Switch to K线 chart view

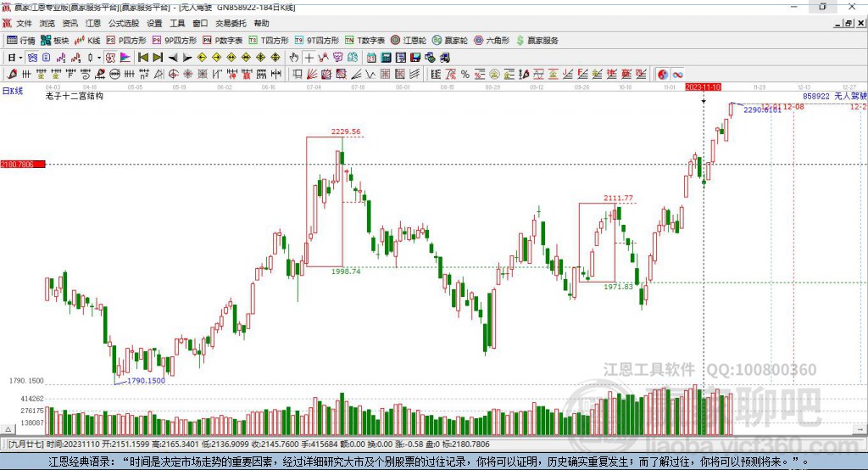pyautogui.click(x=87, y=41)
